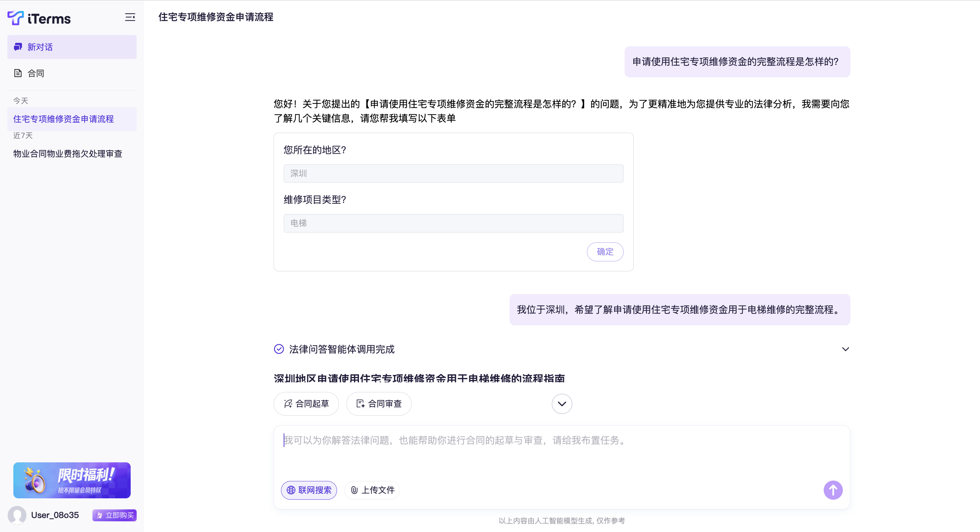Click the 您所在的地区 input field

pyautogui.click(x=453, y=174)
